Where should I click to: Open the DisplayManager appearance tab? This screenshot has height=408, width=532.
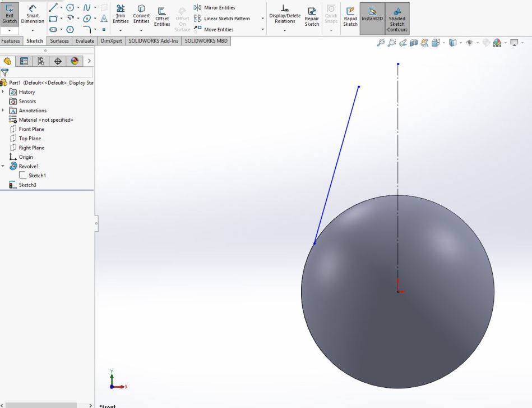(x=74, y=61)
